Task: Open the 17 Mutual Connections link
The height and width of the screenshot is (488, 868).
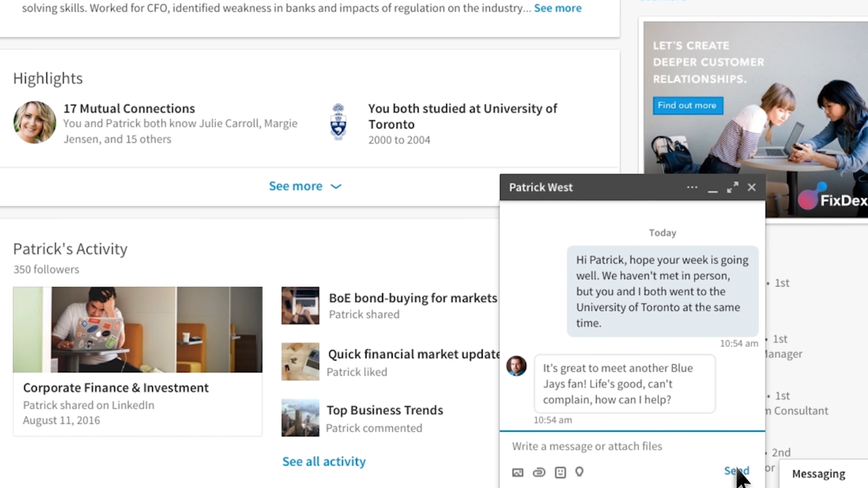Action: point(129,109)
